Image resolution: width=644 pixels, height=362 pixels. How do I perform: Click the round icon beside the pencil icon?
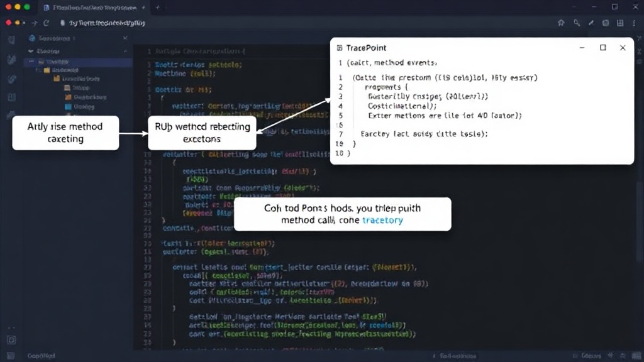click(606, 23)
